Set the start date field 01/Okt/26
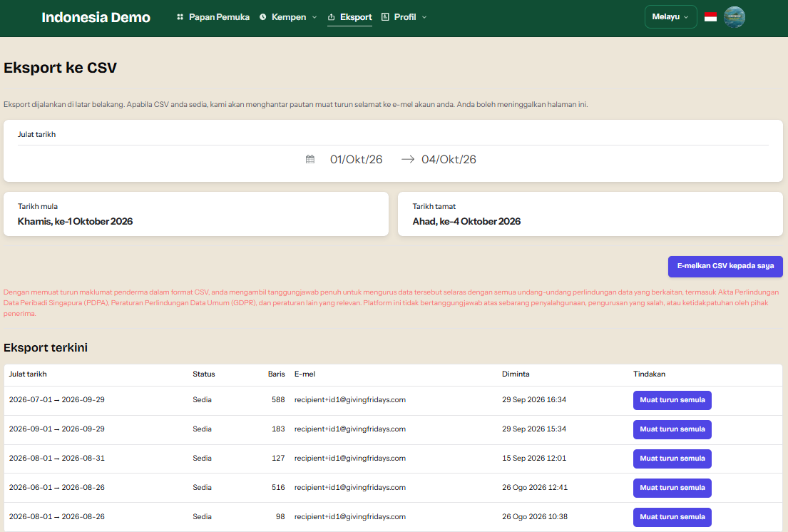 tap(356, 159)
